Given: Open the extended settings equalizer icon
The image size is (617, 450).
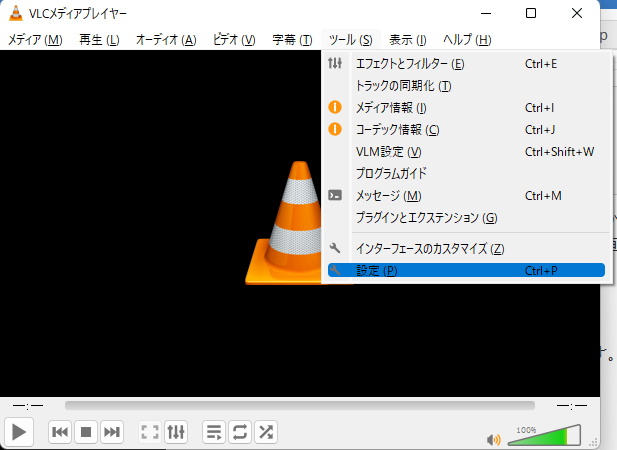Looking at the screenshot, I should [x=176, y=432].
